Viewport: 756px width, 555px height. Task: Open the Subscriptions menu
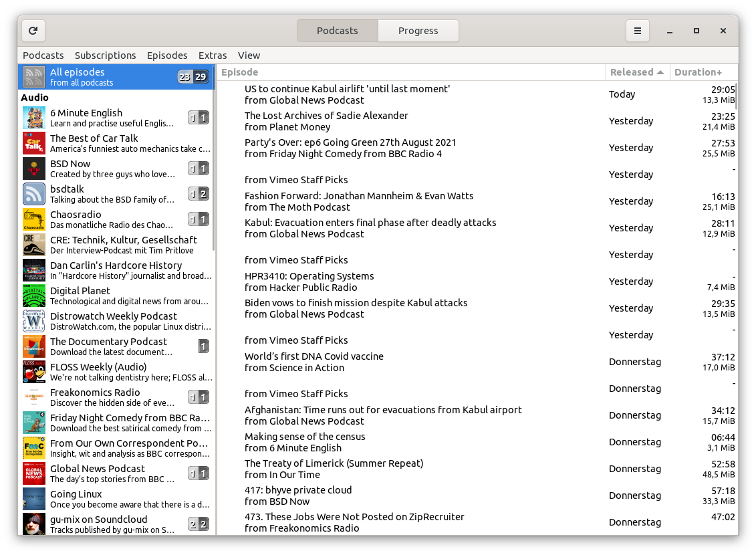point(105,55)
